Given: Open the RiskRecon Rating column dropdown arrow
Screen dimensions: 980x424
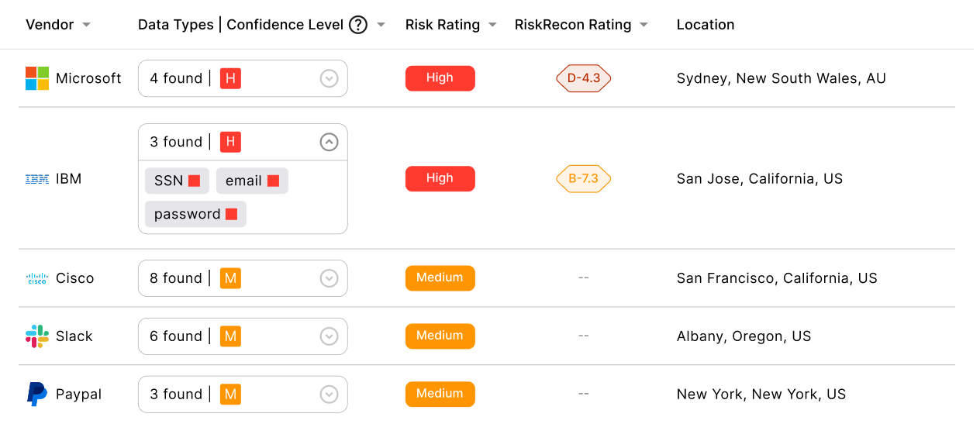Looking at the screenshot, I should pos(644,25).
